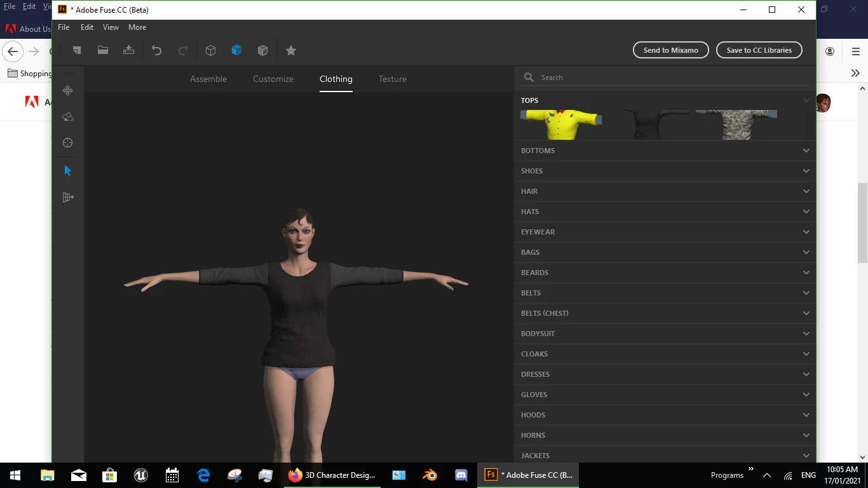Open the Mail app in taskbar
Viewport: 868px width, 488px height.
click(79, 475)
